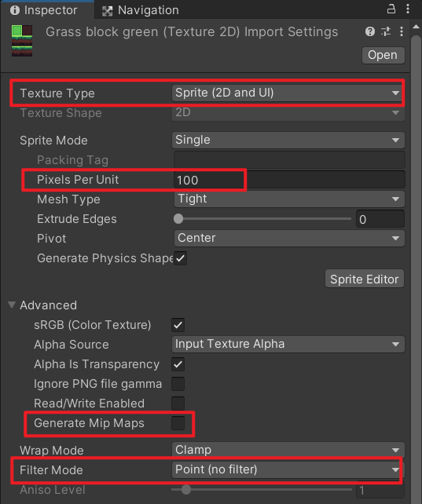This screenshot has height=504, width=422.
Task: Open the import settings help icon
Action: 370,31
